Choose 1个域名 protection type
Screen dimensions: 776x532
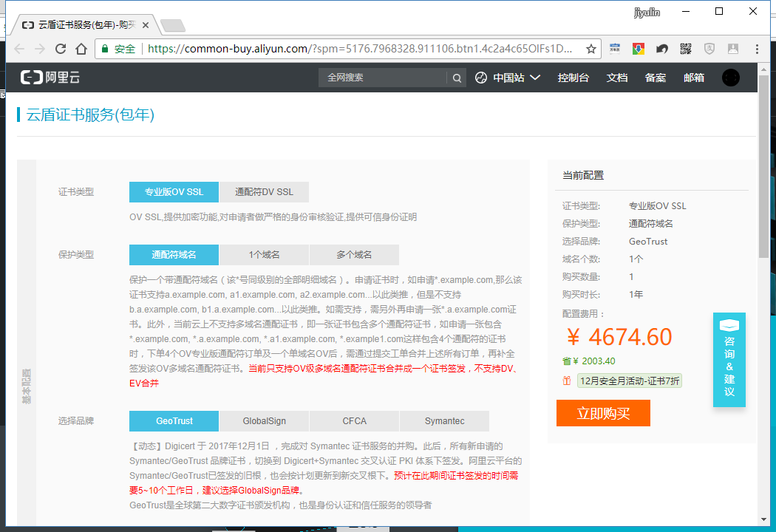click(x=264, y=255)
